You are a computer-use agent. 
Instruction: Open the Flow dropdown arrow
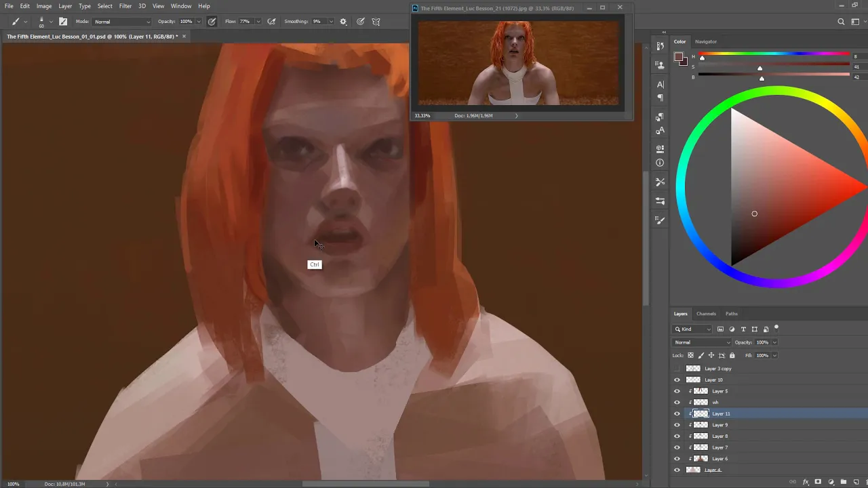point(258,22)
